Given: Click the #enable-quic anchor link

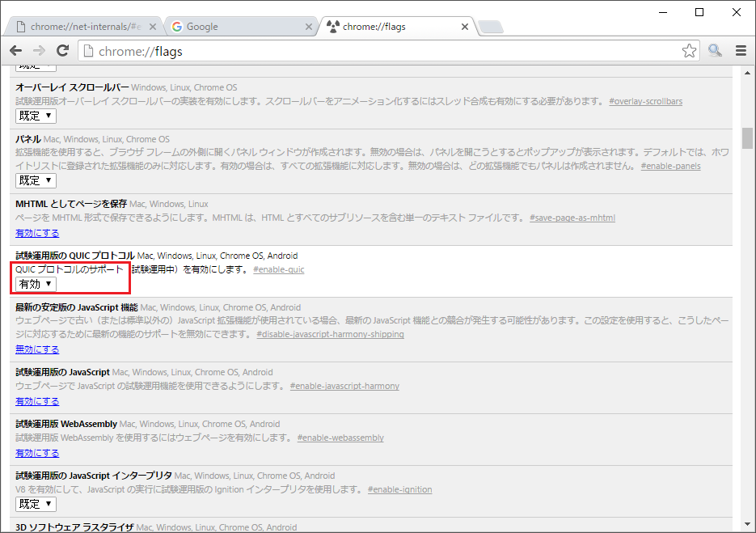Looking at the screenshot, I should point(278,269).
